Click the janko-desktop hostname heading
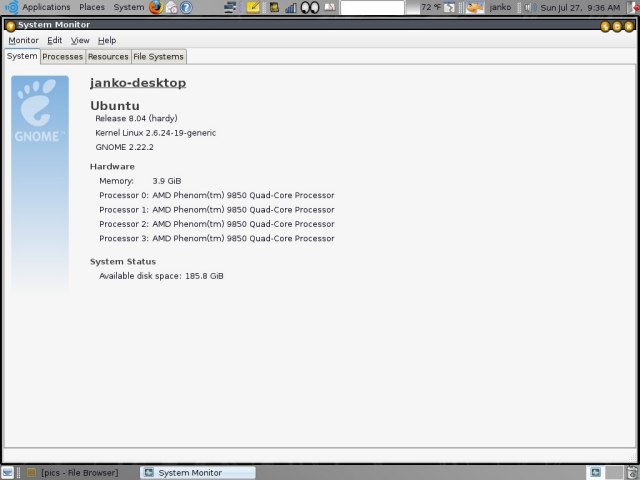 (x=138, y=83)
